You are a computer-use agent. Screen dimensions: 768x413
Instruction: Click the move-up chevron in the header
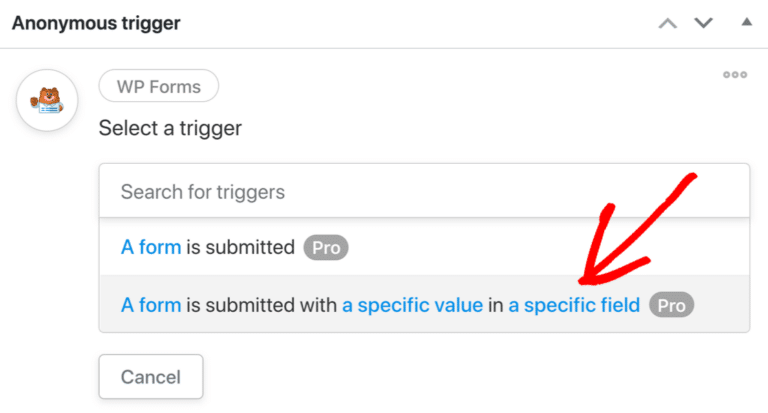pyautogui.click(x=668, y=23)
